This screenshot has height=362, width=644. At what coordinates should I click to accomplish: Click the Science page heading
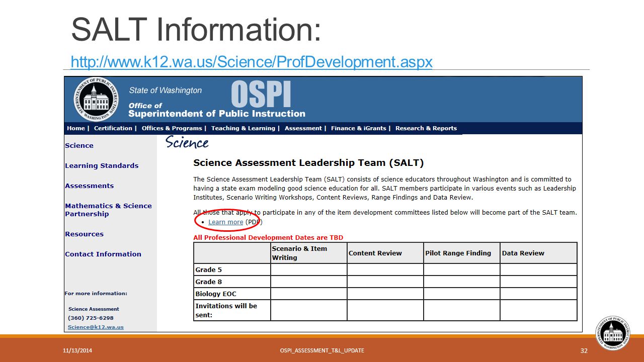point(187,143)
